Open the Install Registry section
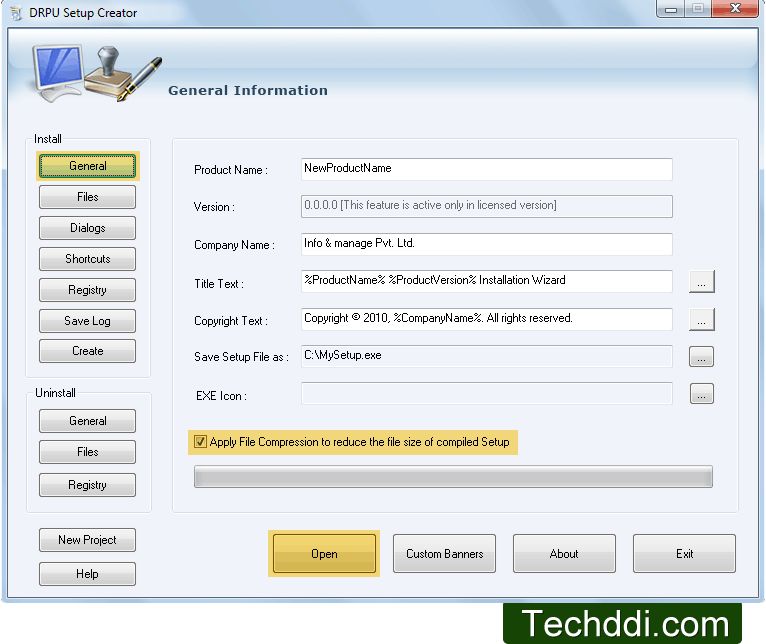The image size is (766, 644). click(87, 290)
